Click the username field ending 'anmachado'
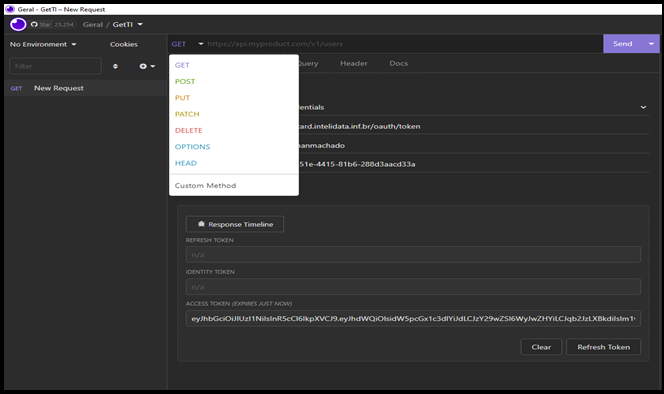664x394 pixels. [x=473, y=145]
